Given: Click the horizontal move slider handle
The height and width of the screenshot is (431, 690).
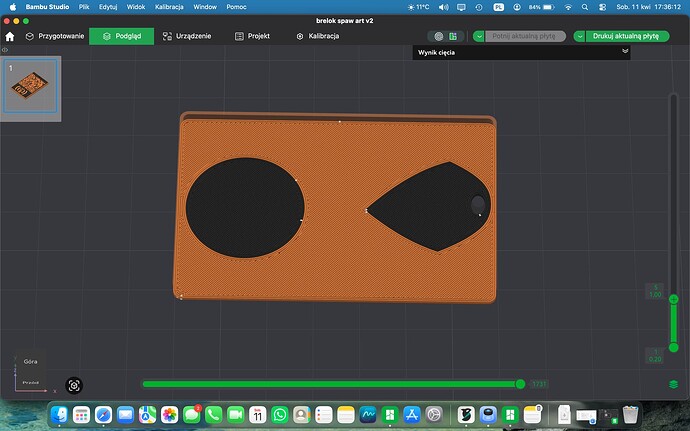Looking at the screenshot, I should (x=520, y=384).
